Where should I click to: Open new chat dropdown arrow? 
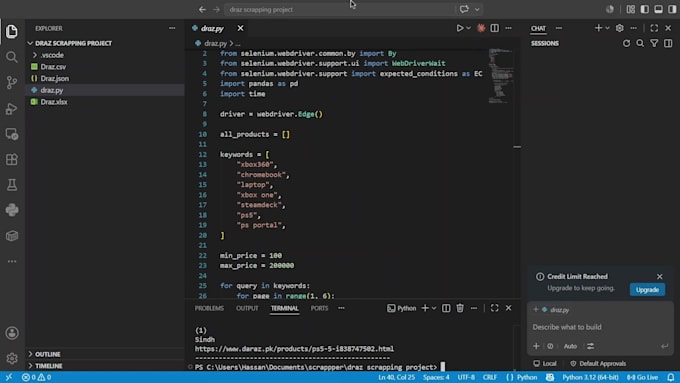pos(607,28)
